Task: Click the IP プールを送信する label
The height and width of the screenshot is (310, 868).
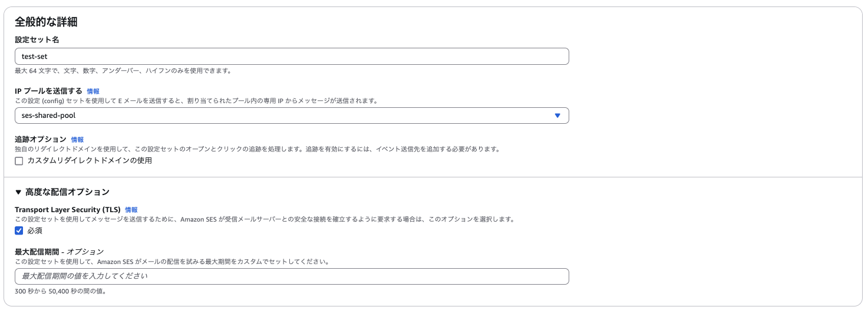Action: pyautogui.click(x=48, y=91)
